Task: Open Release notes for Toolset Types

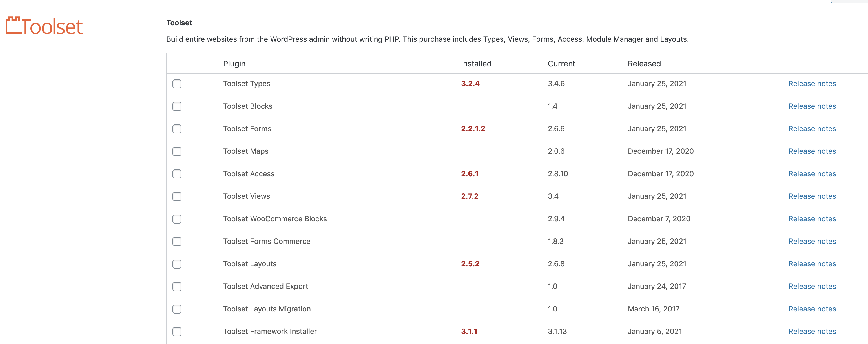Action: pos(812,84)
